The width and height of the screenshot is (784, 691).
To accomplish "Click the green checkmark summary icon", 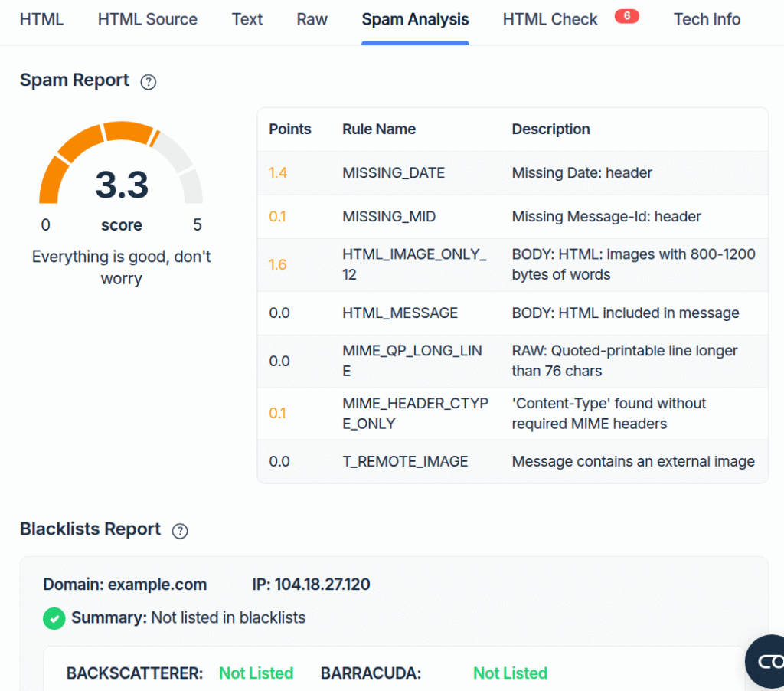I will pyautogui.click(x=54, y=618).
